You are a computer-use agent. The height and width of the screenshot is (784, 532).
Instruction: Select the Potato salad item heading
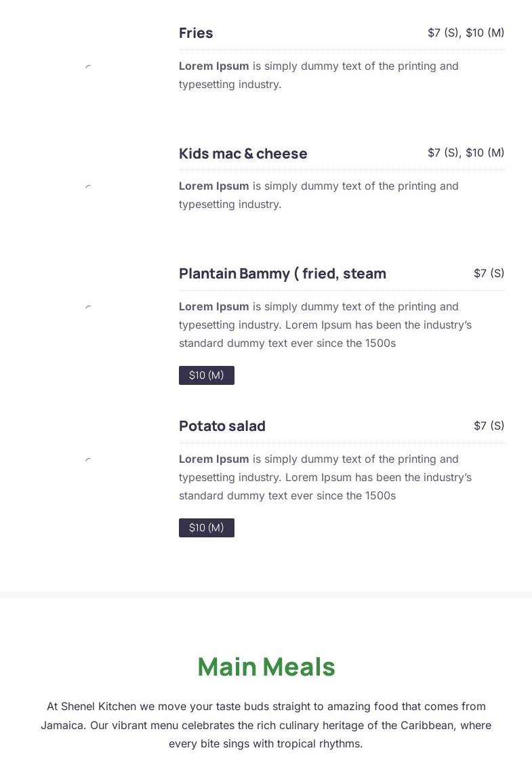(x=222, y=426)
